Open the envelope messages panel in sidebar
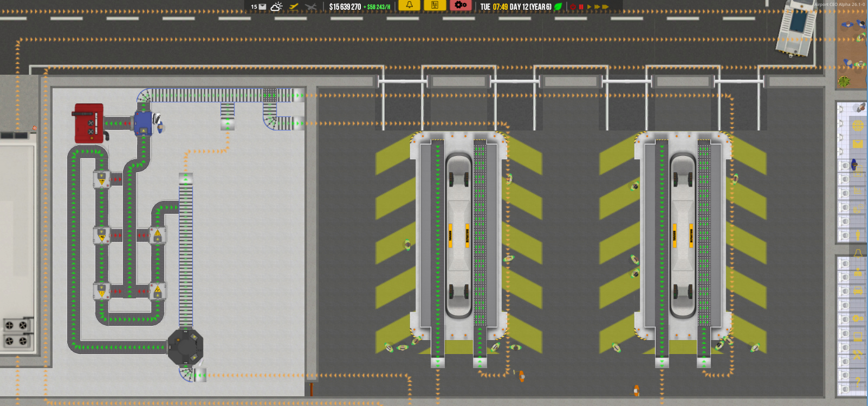868x406 pixels. tap(857, 144)
